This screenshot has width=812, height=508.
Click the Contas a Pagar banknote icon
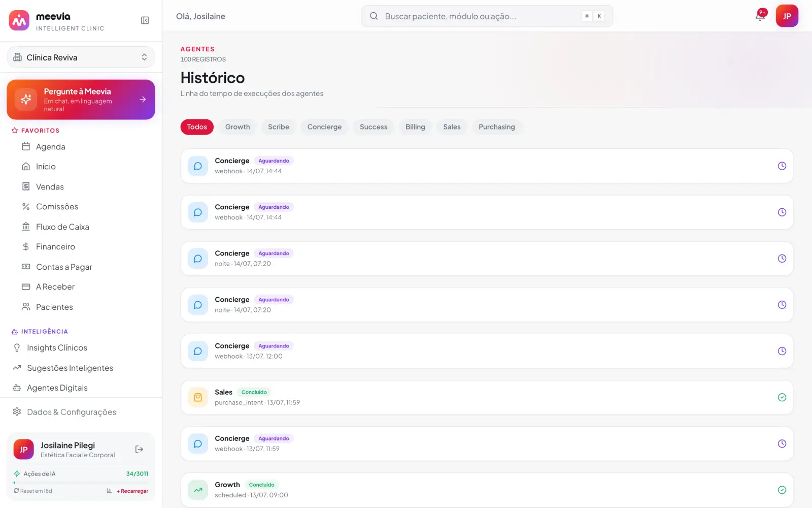(x=26, y=267)
